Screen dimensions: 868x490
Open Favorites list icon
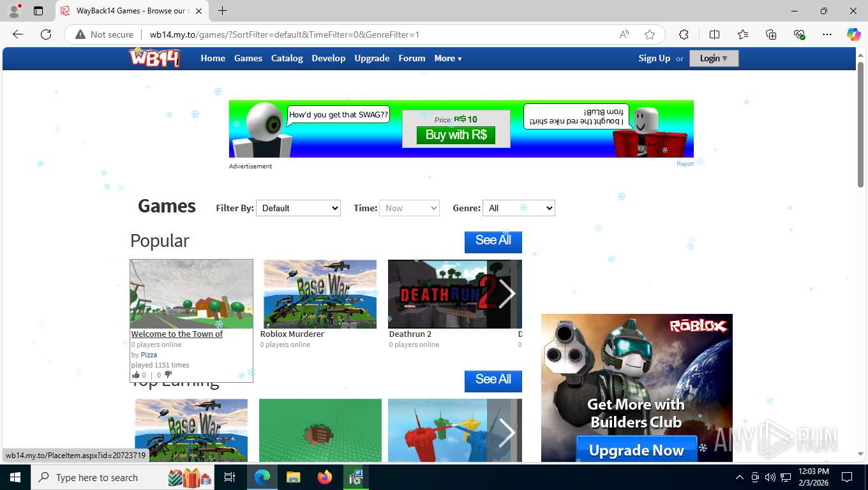click(x=743, y=34)
